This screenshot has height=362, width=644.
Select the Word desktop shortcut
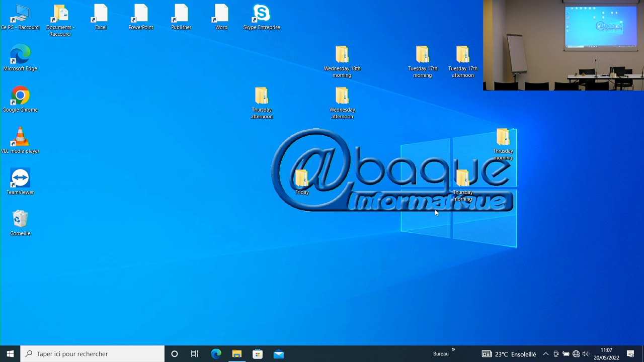pyautogui.click(x=221, y=18)
